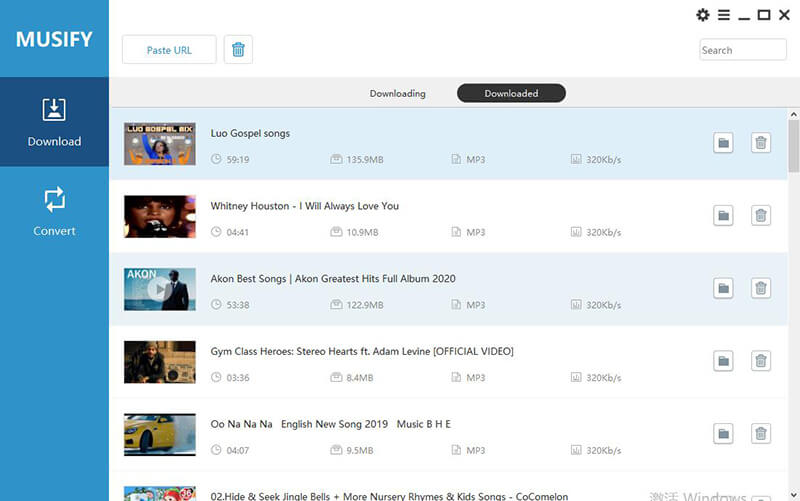Click the list's vertical scrollbar thumb

(x=793, y=146)
